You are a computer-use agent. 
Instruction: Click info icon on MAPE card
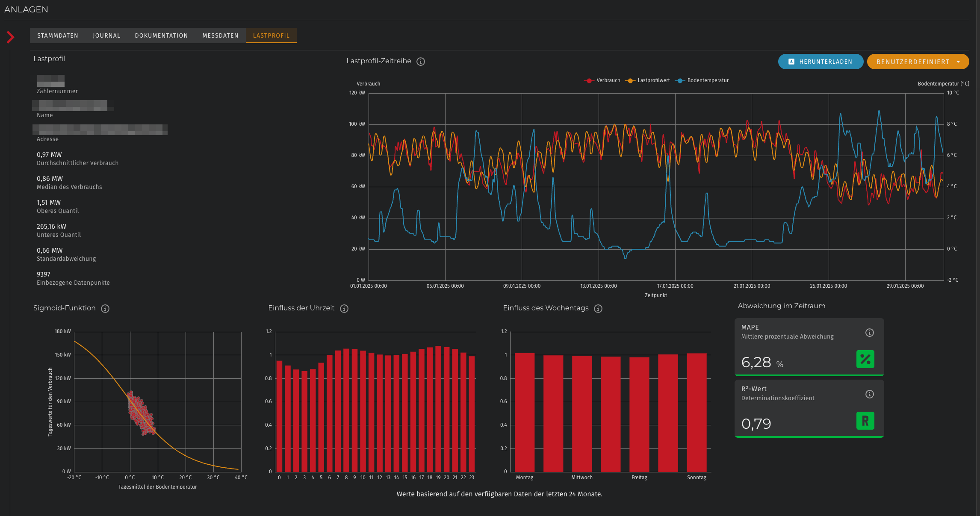click(x=869, y=333)
